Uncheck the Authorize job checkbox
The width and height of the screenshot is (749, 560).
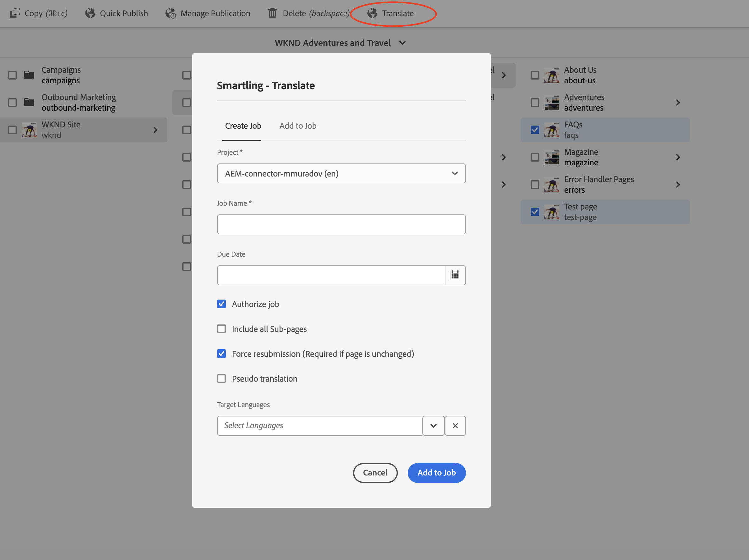(x=221, y=304)
